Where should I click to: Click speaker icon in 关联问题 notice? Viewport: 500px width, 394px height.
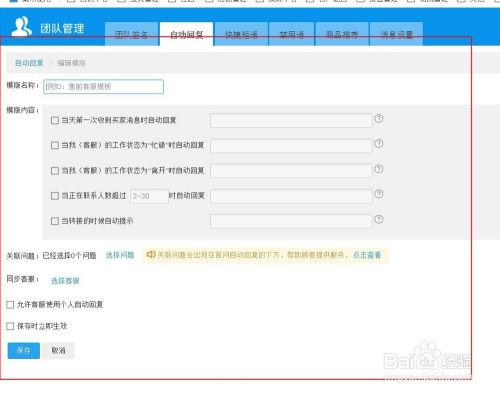pos(151,254)
